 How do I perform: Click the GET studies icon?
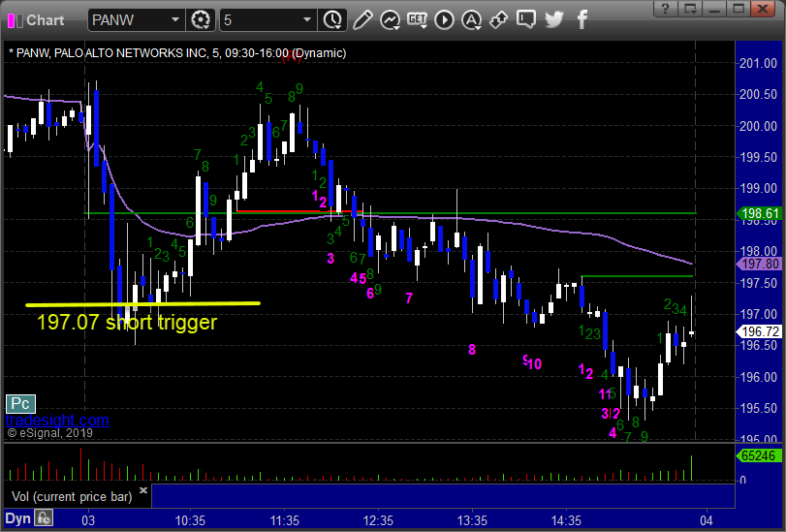point(417,20)
